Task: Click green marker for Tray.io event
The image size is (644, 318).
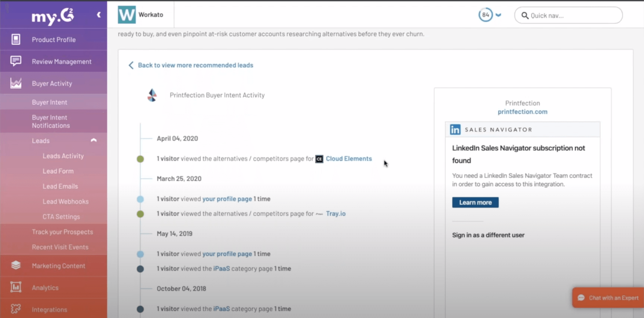Action: (x=140, y=214)
